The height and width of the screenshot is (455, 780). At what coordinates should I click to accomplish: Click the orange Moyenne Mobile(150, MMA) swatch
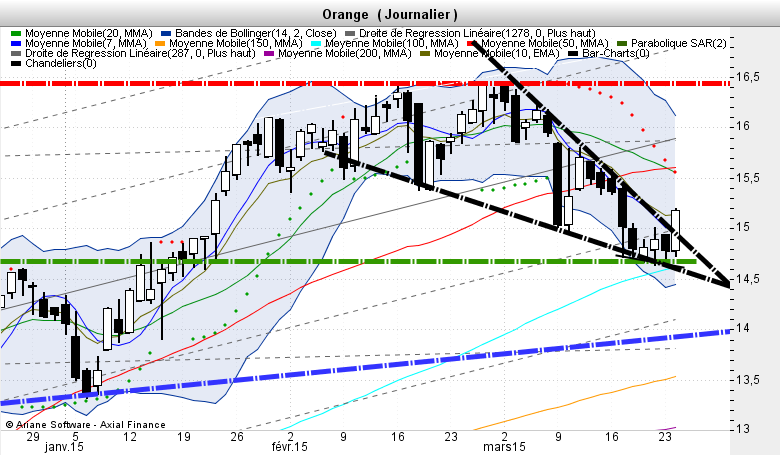(160, 43)
